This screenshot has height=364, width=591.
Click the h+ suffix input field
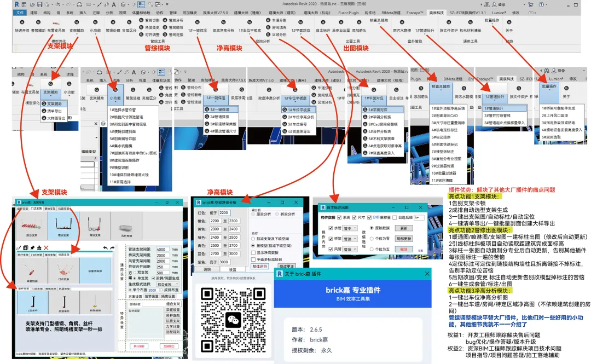pos(419,217)
